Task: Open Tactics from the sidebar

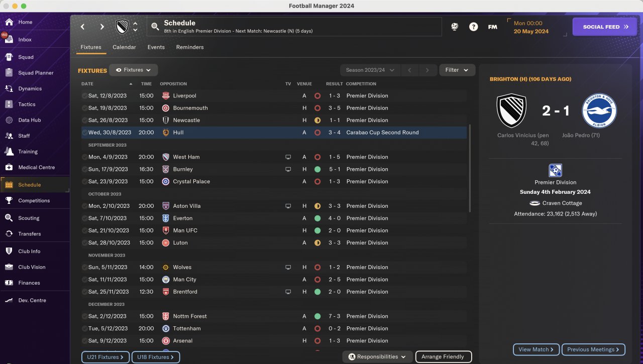Action: (x=9, y=104)
